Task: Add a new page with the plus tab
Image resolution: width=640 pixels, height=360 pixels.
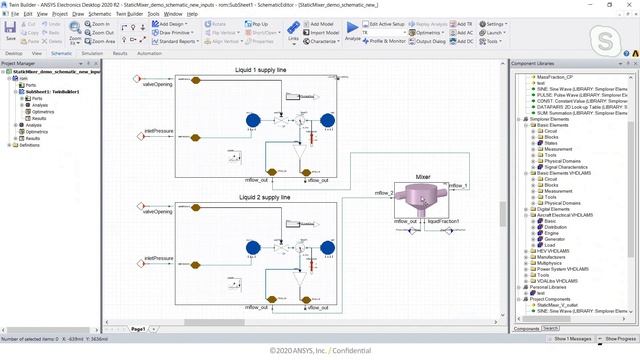Action: (x=153, y=329)
